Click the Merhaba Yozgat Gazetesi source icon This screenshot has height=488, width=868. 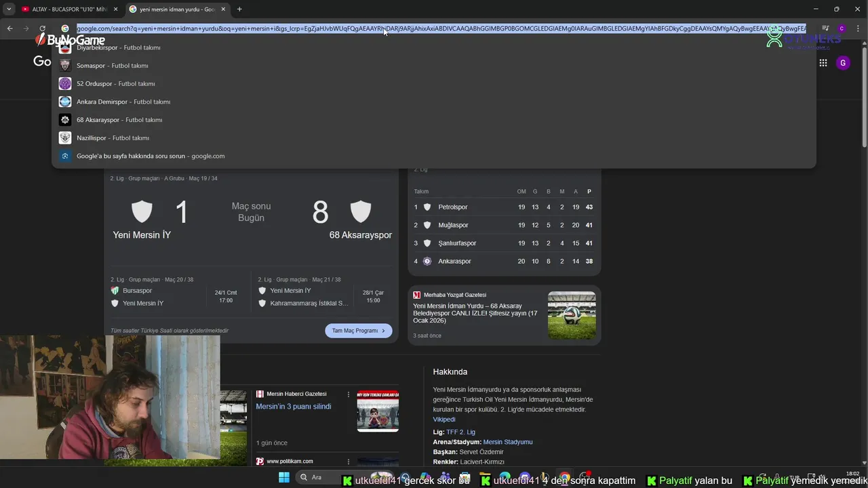point(416,296)
